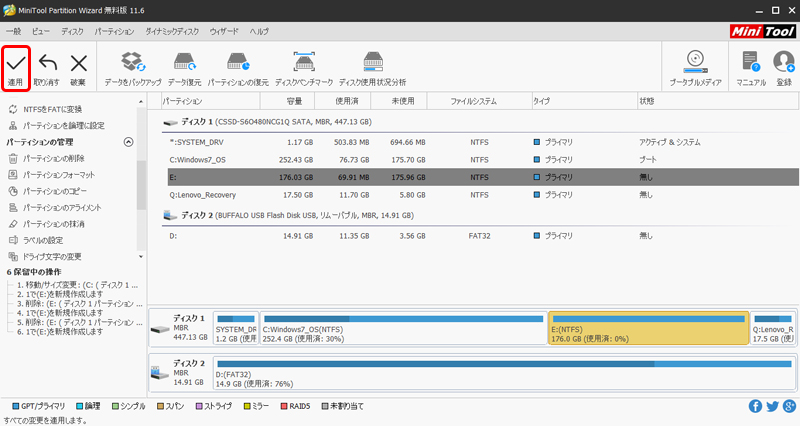Open the ビュー menu

[x=41, y=32]
